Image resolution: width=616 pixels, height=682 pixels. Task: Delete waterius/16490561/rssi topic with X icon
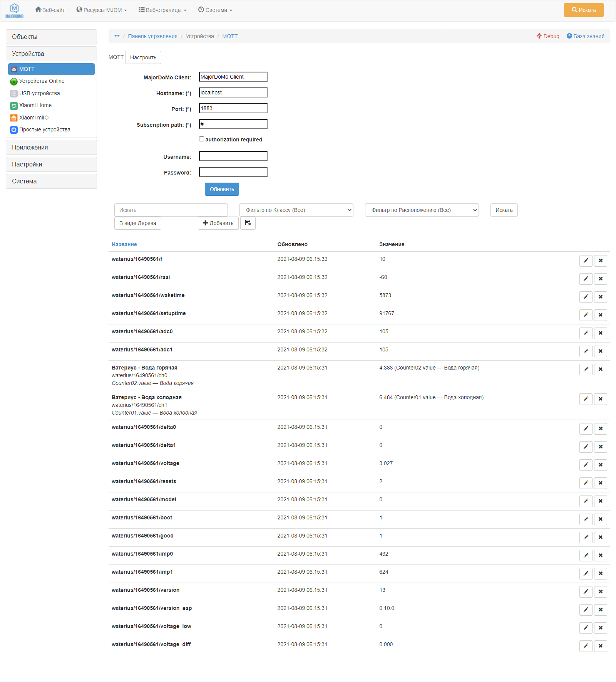600,279
